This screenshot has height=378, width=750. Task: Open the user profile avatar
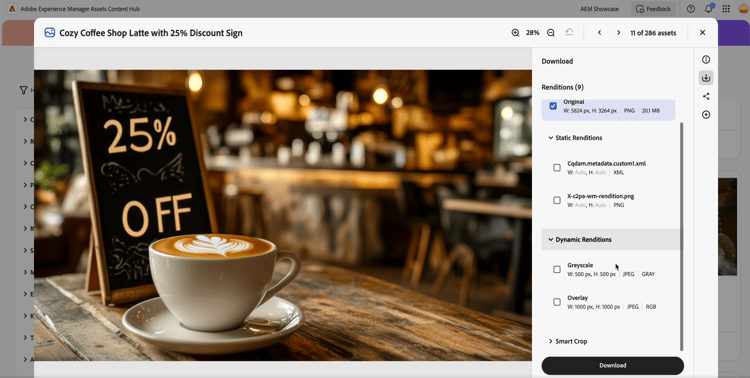pos(743,9)
